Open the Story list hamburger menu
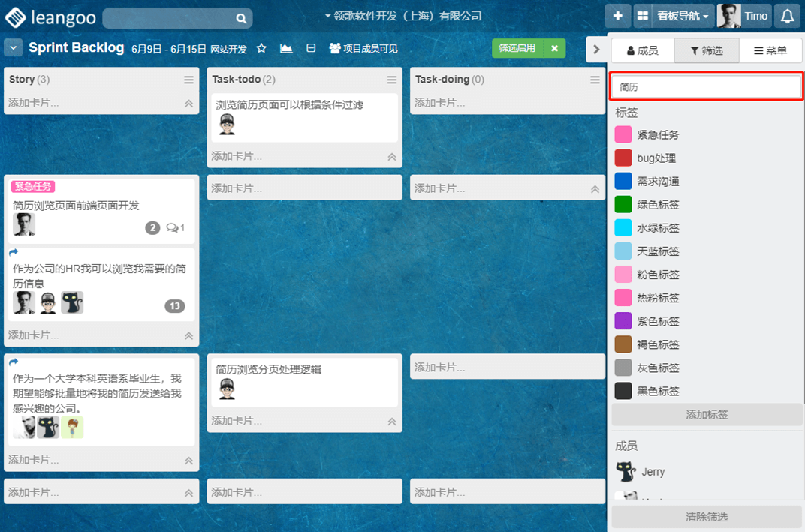Viewport: 805px width, 532px height. [189, 80]
